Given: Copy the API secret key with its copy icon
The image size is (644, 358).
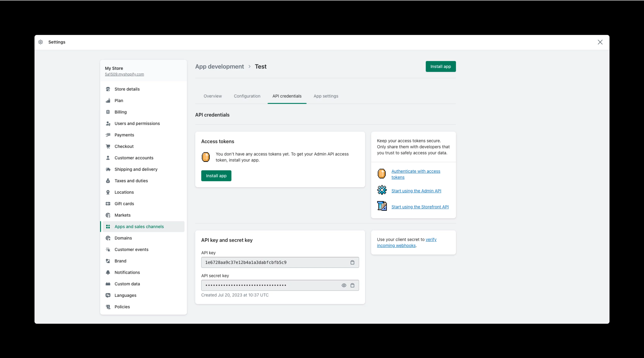Looking at the screenshot, I should click(352, 285).
